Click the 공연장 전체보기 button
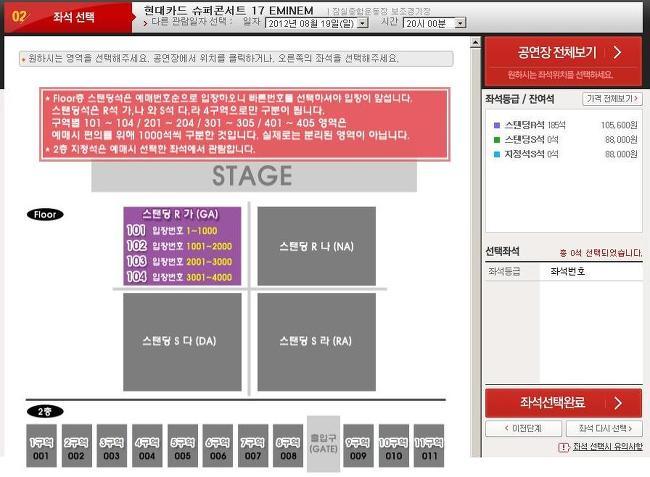The image size is (650, 477). pos(563,61)
